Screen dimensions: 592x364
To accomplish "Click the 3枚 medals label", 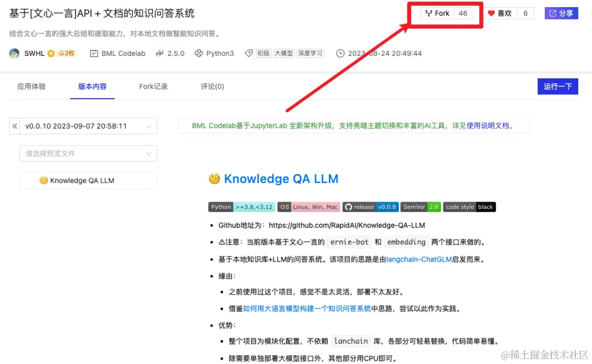I will coord(67,53).
